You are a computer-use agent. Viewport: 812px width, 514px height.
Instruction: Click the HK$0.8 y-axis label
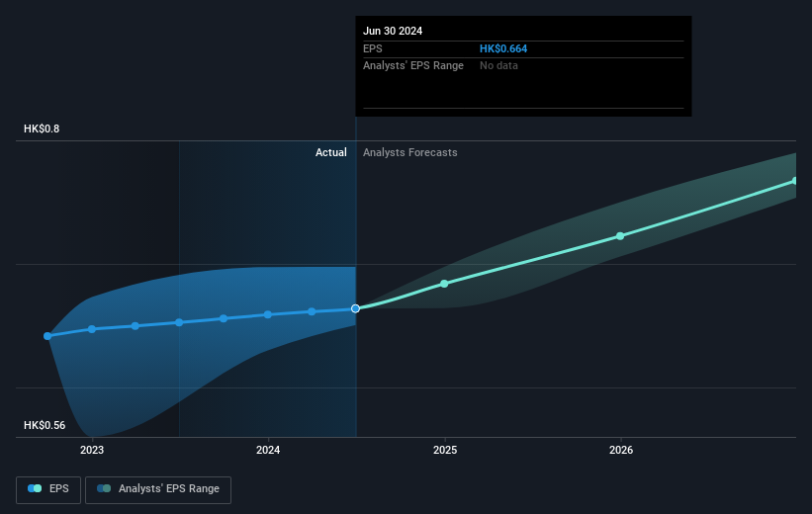tap(42, 128)
